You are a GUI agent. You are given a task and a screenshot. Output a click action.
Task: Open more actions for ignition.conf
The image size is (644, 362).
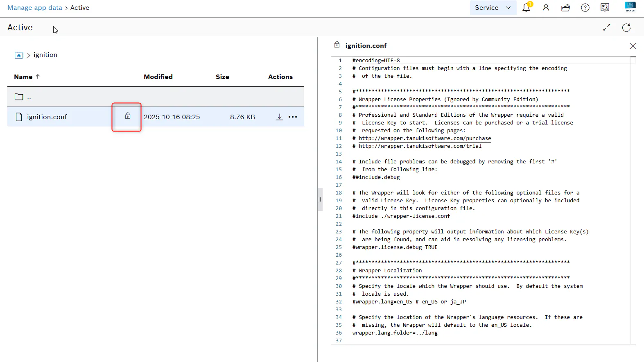pyautogui.click(x=293, y=117)
